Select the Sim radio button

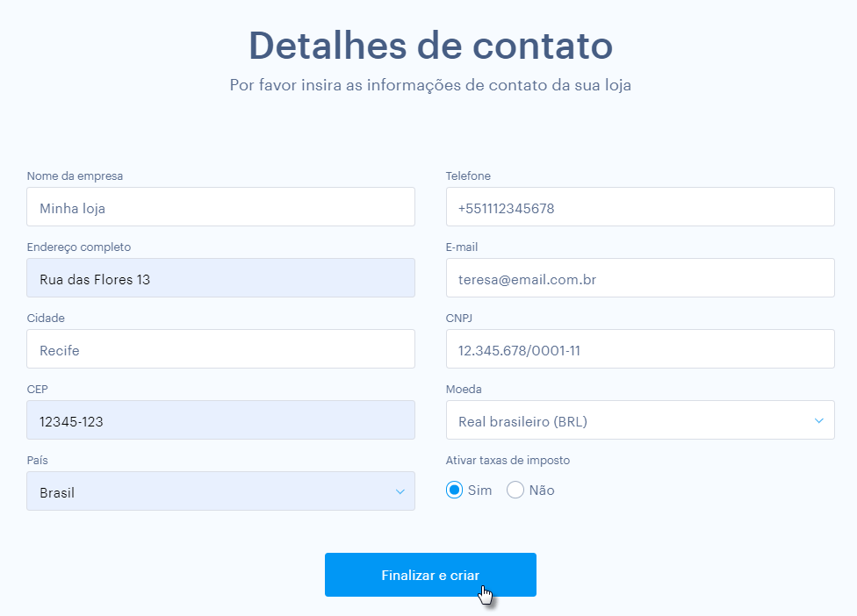point(454,490)
